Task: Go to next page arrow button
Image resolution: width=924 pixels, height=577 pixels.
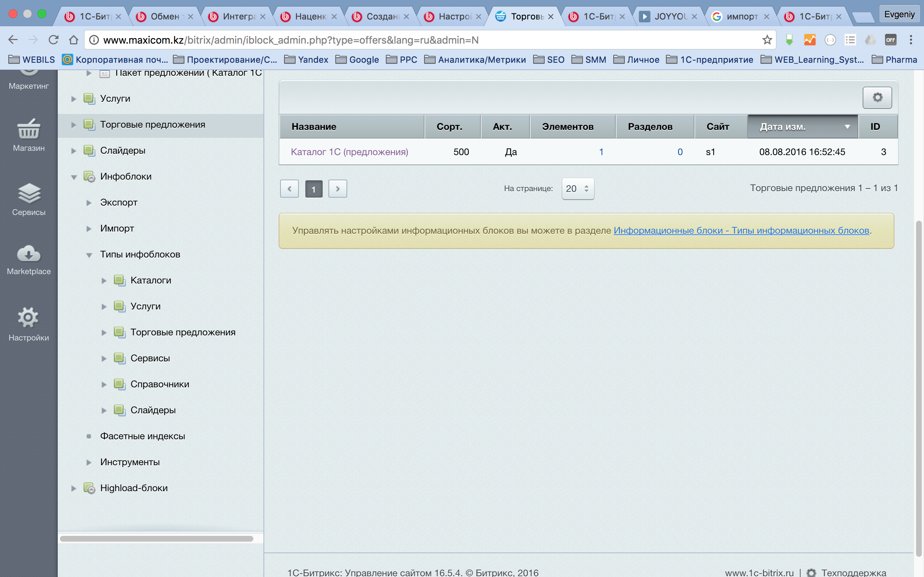Action: (337, 189)
